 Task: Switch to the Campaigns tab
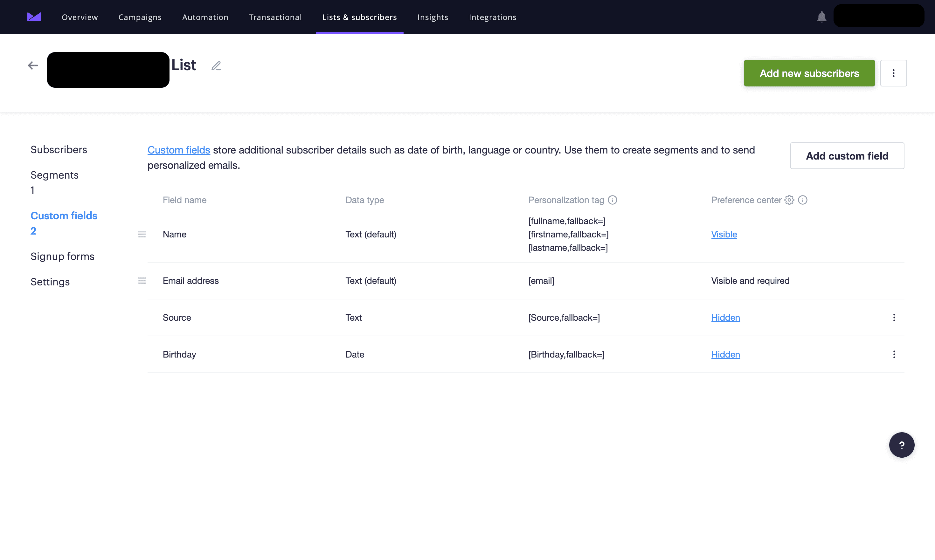(140, 17)
